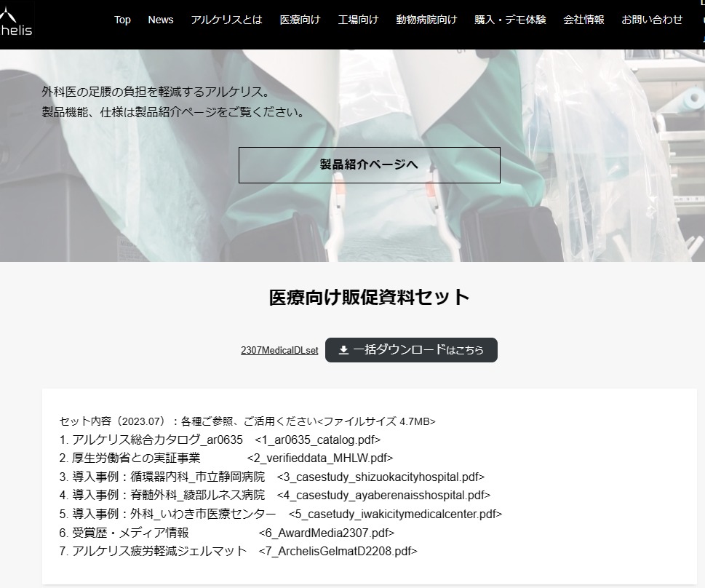The image size is (705, 588).
Task: Click the file name 2_verifieddata_MHLW.pdf
Action: (x=320, y=458)
